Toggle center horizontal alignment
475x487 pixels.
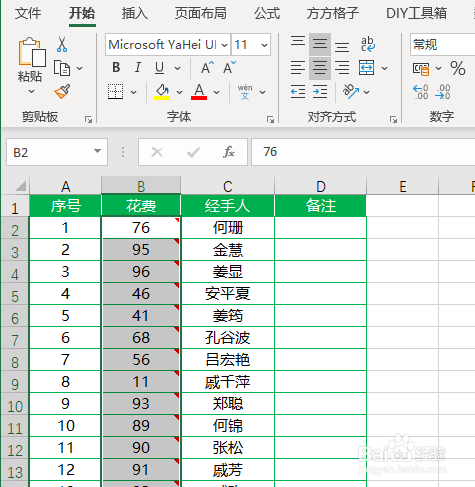click(320, 68)
